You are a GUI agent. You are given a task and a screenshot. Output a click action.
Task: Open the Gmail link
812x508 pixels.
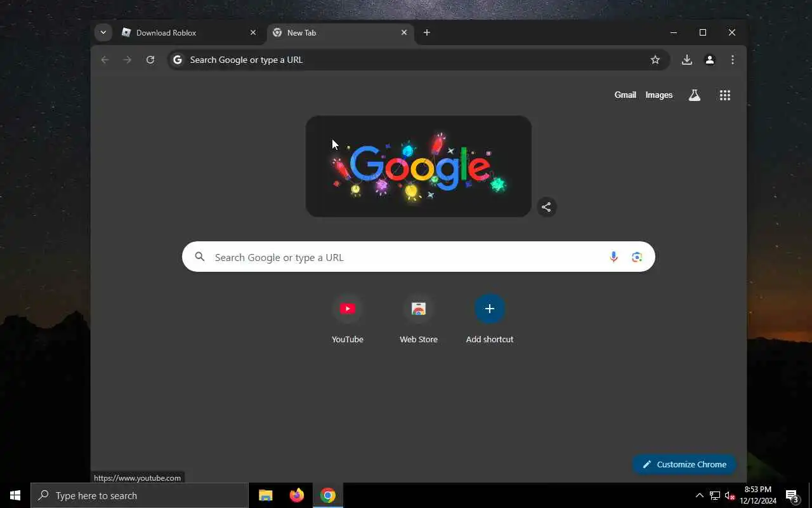pos(625,95)
